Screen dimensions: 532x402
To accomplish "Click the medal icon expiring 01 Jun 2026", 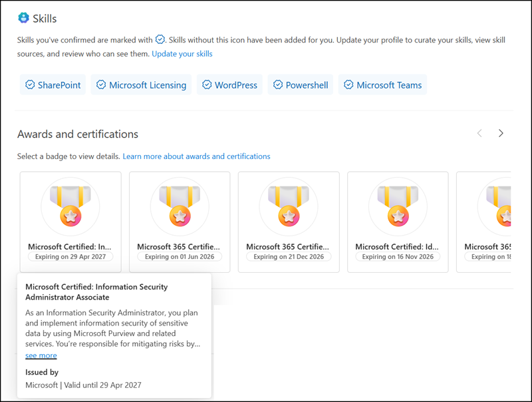I will click(x=180, y=206).
